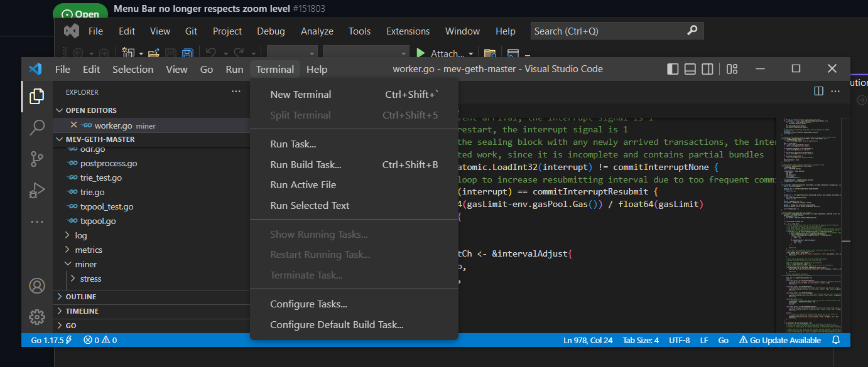The image size is (868, 367).
Task: Open Extensions menu in Visual Studio
Action: (408, 31)
